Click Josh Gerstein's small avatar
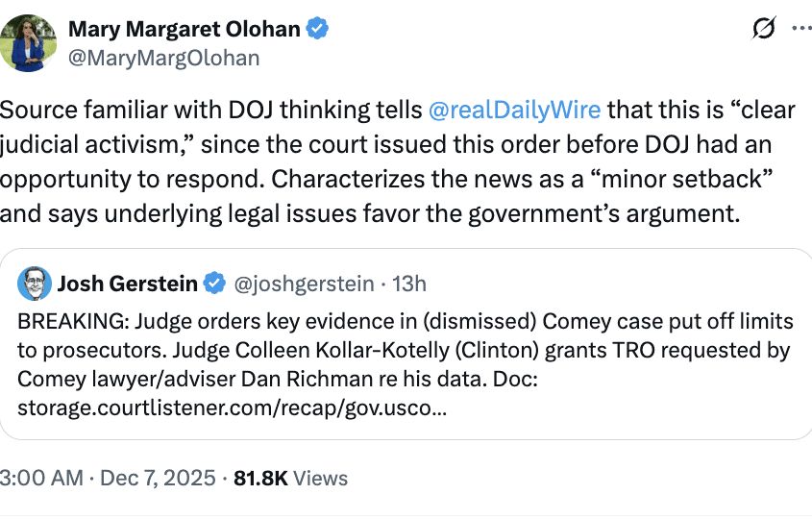 [x=34, y=284]
